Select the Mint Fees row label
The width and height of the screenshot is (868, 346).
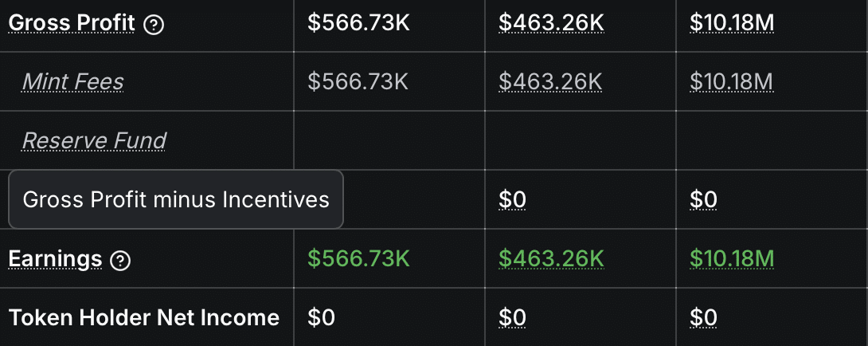[x=72, y=81]
